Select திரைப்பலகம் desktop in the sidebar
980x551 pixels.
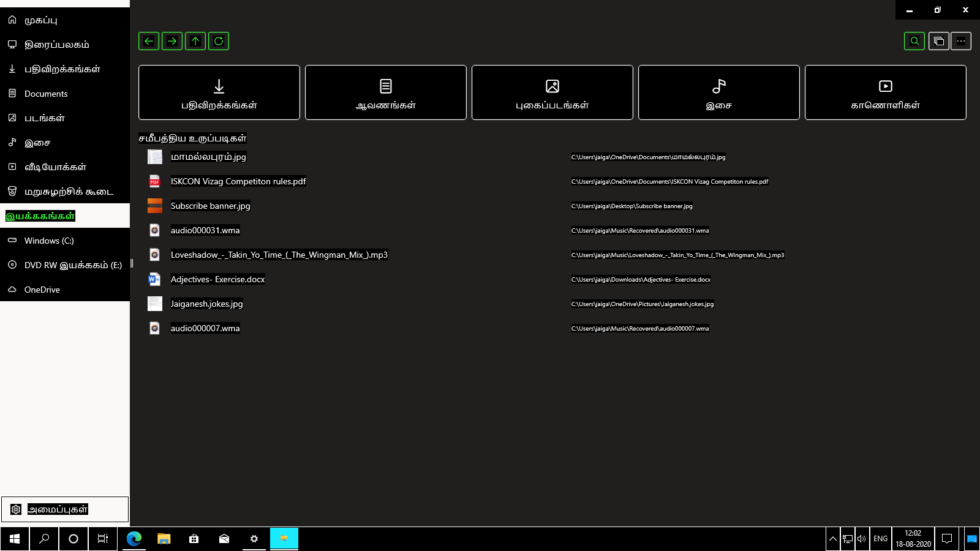click(x=65, y=44)
